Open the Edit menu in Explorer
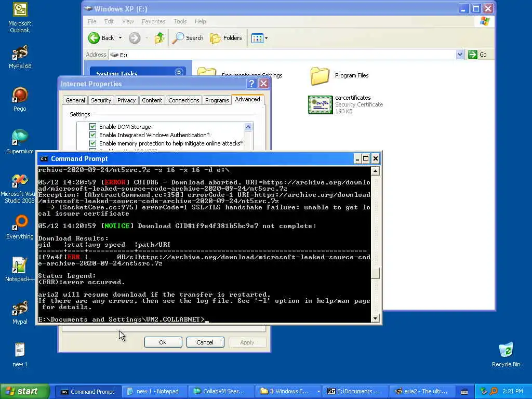The image size is (532, 399). pyautogui.click(x=109, y=21)
